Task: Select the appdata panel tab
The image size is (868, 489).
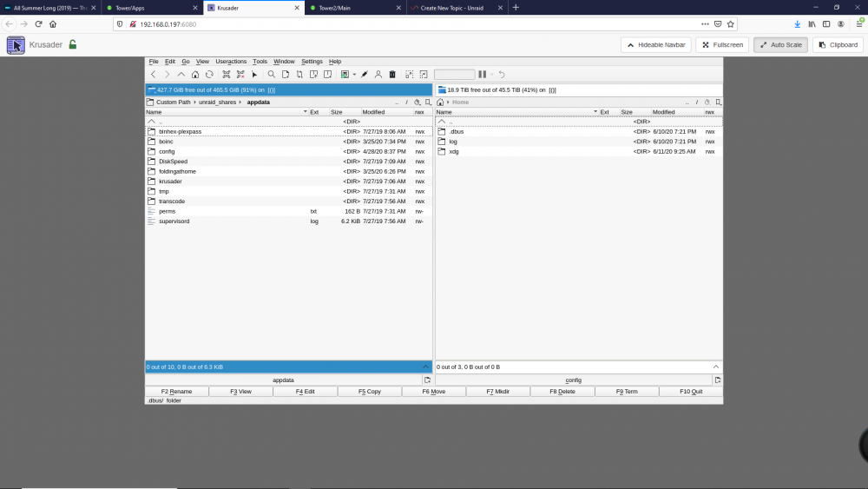Action: (x=284, y=380)
